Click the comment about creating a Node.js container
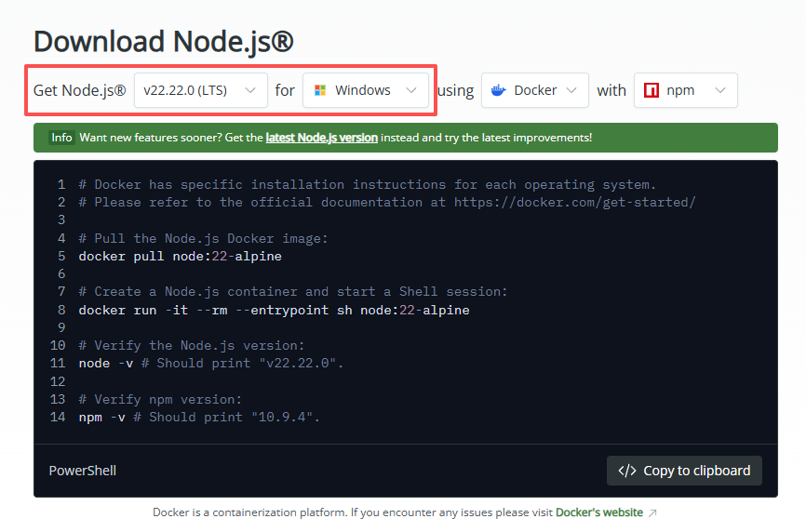Screen dimensions: 806x532 click(293, 292)
